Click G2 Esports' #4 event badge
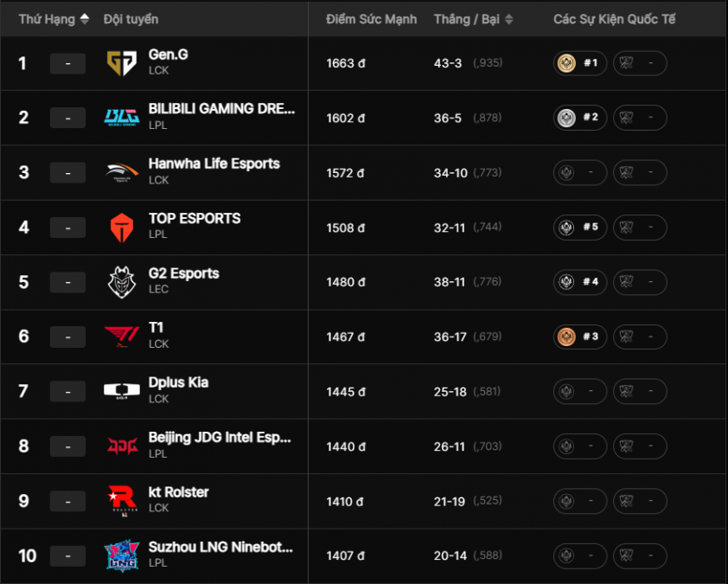The height and width of the screenshot is (584, 728). [x=580, y=281]
